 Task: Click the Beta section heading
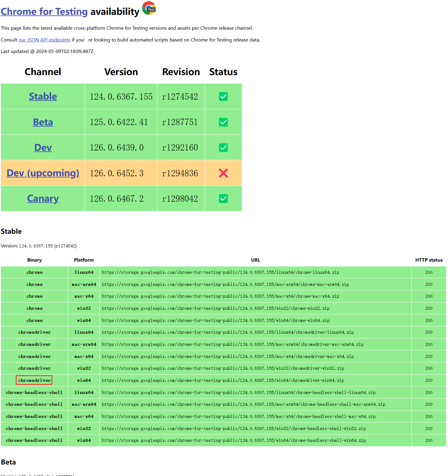[8, 462]
